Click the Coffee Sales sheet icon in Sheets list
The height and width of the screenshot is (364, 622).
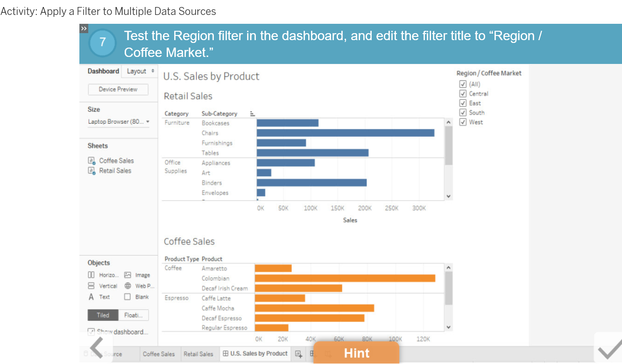coord(92,161)
